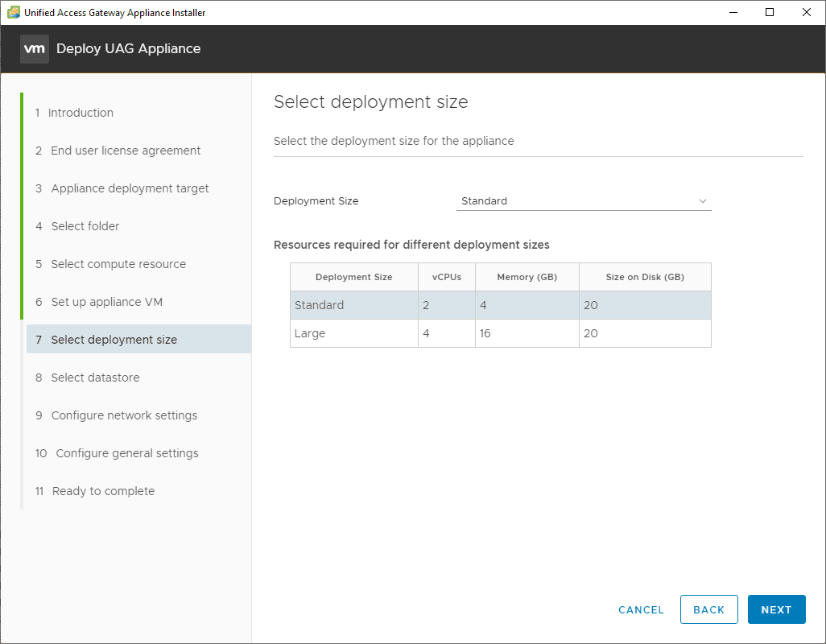Select step 7 Select deployment size

[x=114, y=340]
